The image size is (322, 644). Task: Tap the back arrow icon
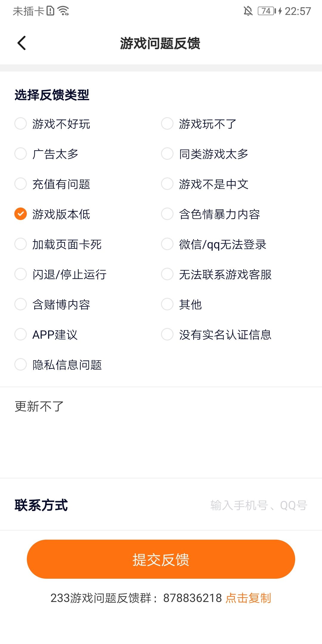point(22,43)
